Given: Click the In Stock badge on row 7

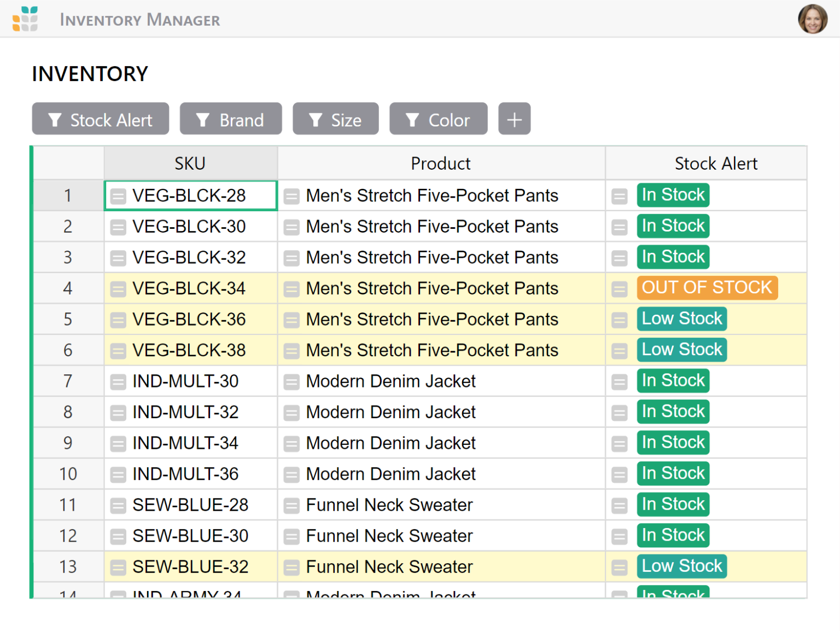Looking at the screenshot, I should coord(673,381).
